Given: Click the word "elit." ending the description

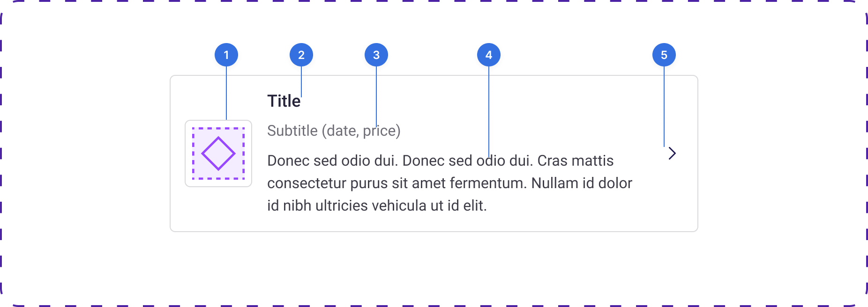Looking at the screenshot, I should point(475,205).
